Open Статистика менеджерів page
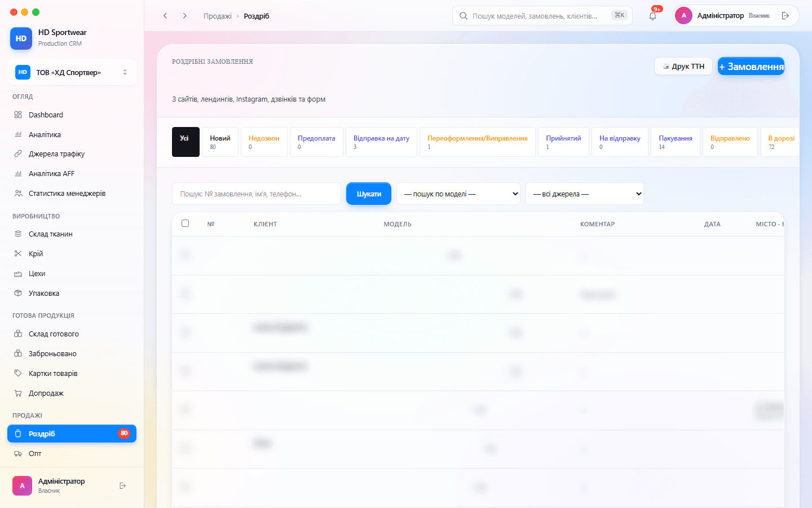The image size is (812, 508). [72, 193]
